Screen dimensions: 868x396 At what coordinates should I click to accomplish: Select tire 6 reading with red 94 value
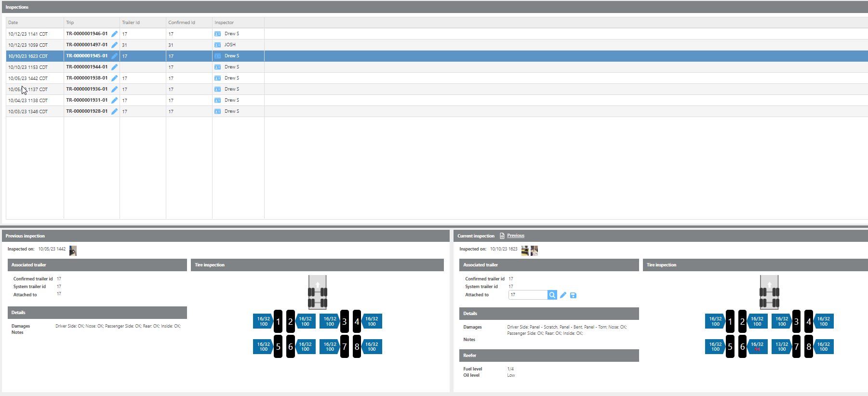(757, 347)
